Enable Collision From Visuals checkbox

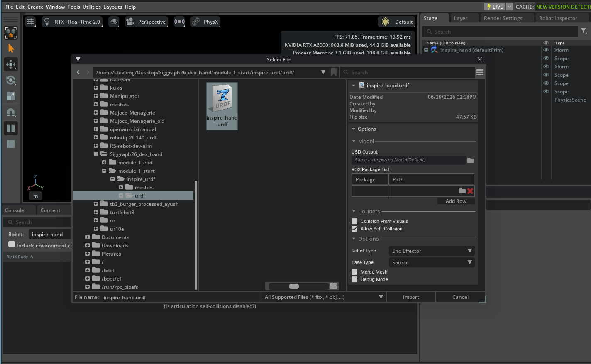click(x=354, y=221)
